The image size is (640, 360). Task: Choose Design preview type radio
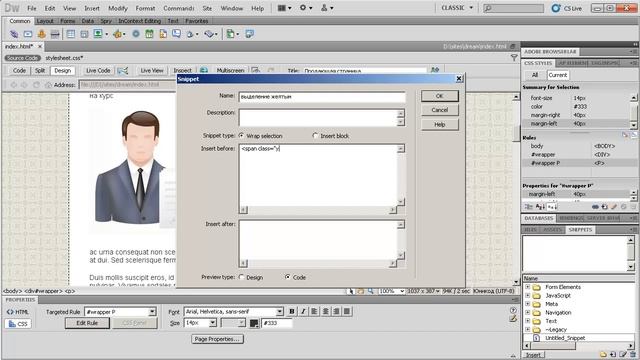pos(241,277)
